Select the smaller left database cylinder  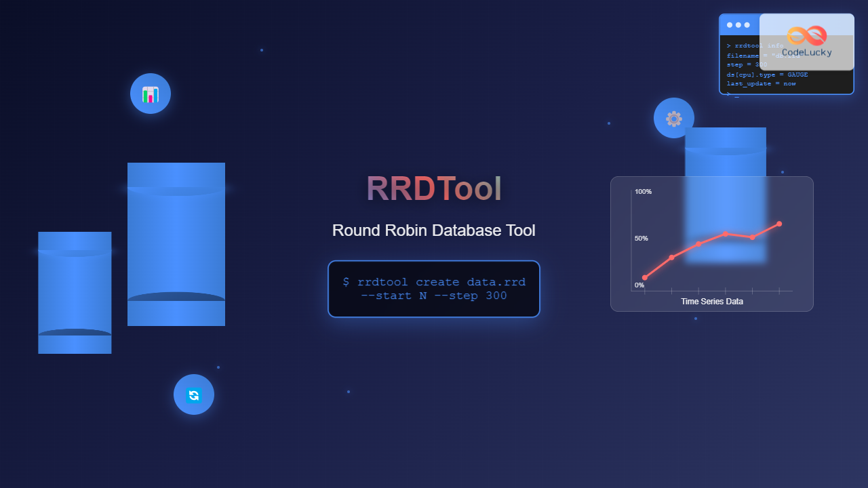(x=75, y=293)
